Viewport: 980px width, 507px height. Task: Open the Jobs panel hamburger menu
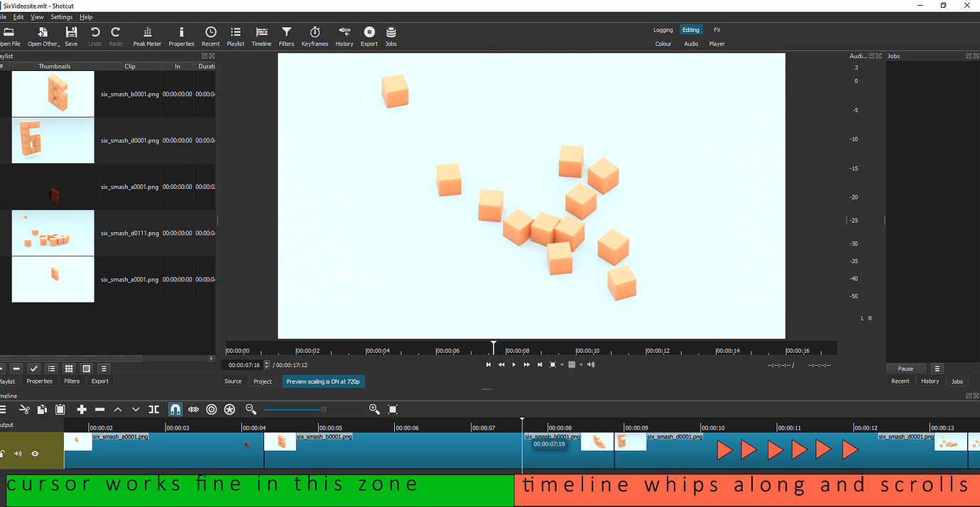(937, 369)
